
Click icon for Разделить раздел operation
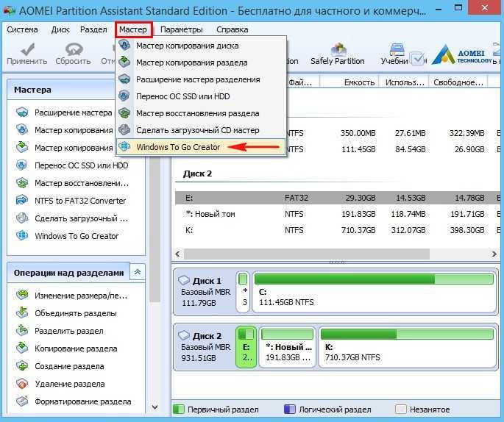point(22,331)
